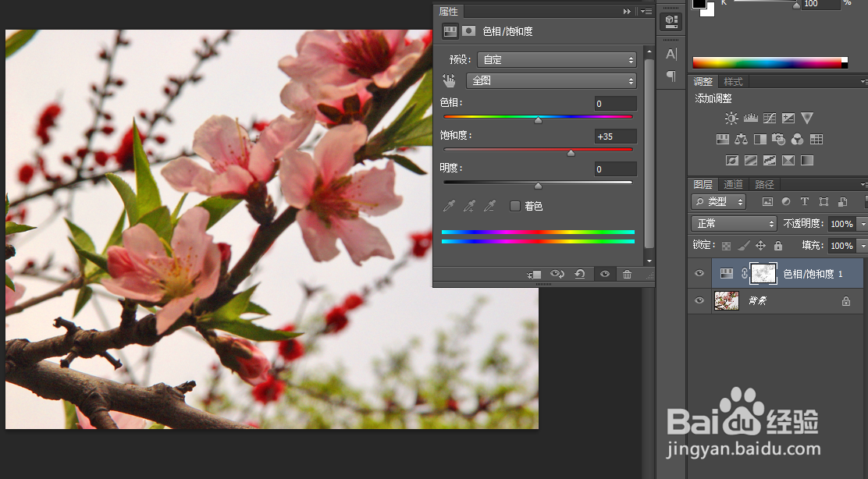Open the 填充 fill slider arrow

click(x=863, y=246)
